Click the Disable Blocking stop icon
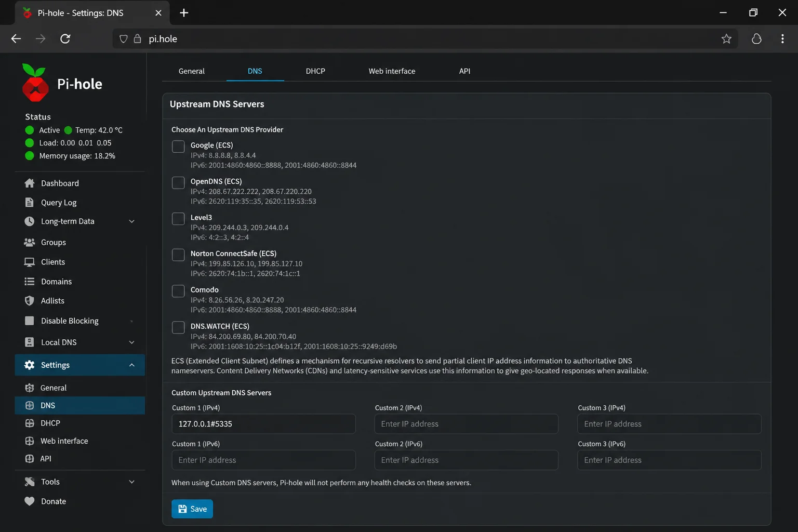The image size is (798, 532). click(x=30, y=321)
